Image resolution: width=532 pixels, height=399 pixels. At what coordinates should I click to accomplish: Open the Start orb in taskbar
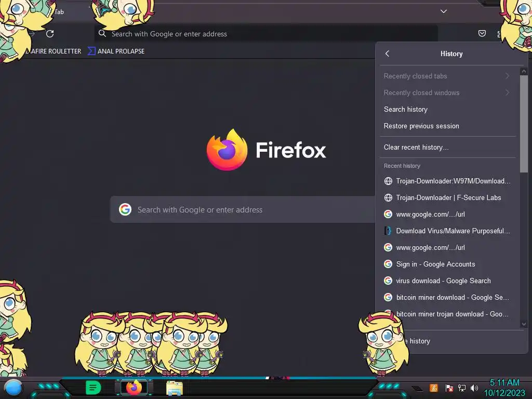point(13,388)
